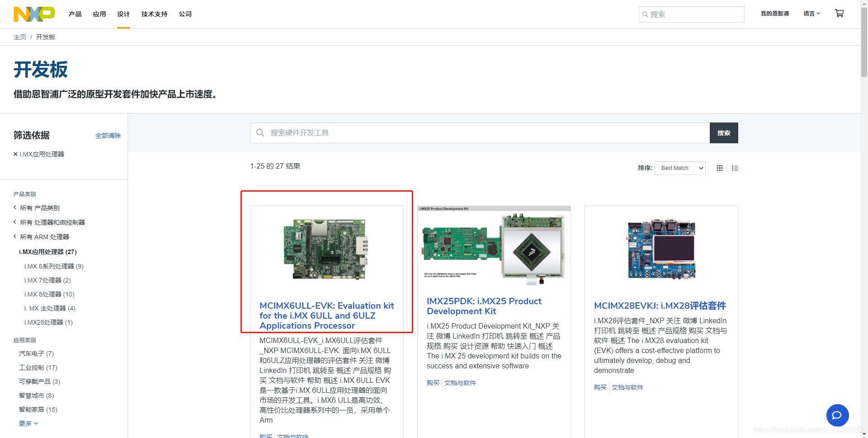
Task: Filter by i. MX 主处理器 (4)
Action: pos(50,308)
